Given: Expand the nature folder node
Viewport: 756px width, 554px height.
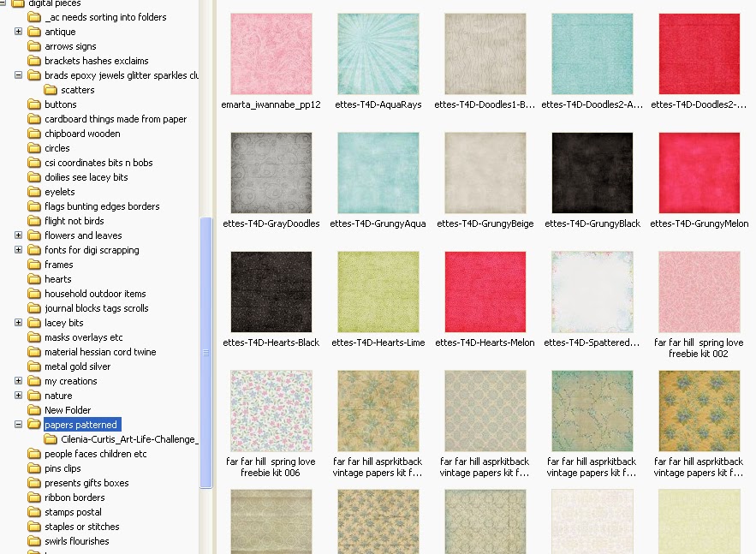Looking at the screenshot, I should pyautogui.click(x=18, y=396).
